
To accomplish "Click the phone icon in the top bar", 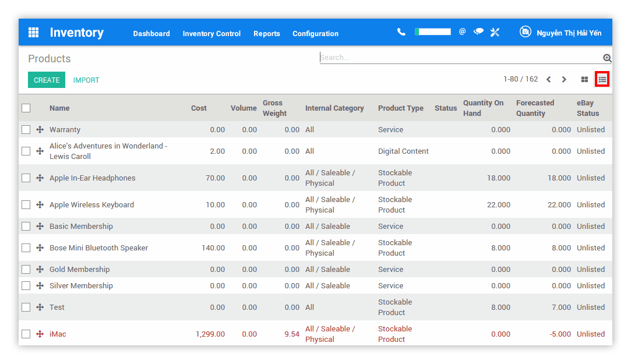I will (x=401, y=33).
